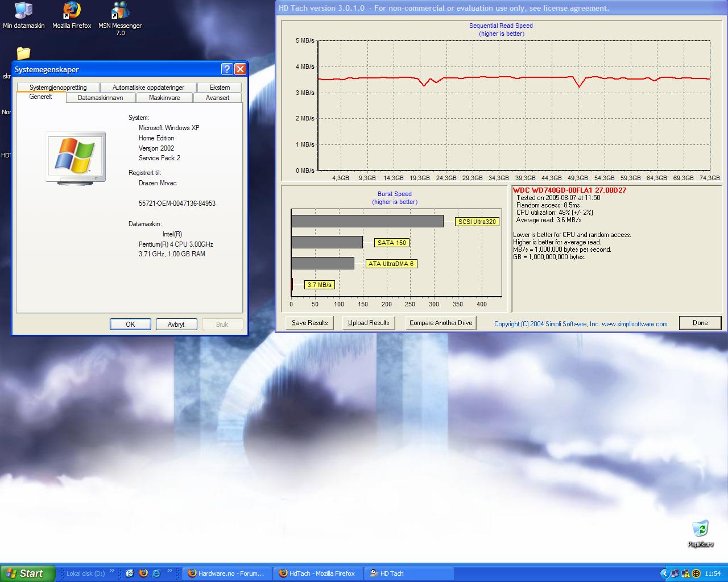728x582 pixels.
Task: Click Compare Another Drive button
Action: click(441, 323)
